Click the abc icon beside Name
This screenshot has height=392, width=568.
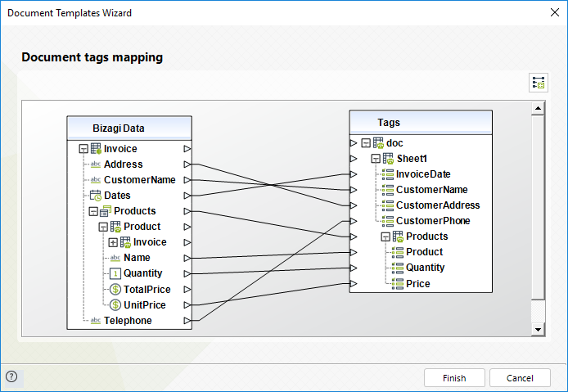[x=115, y=258]
